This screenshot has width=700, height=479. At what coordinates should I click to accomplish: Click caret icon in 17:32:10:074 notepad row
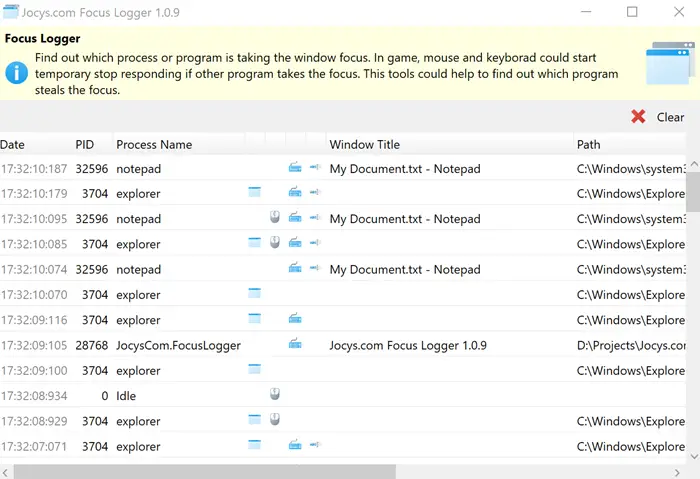pos(315,268)
